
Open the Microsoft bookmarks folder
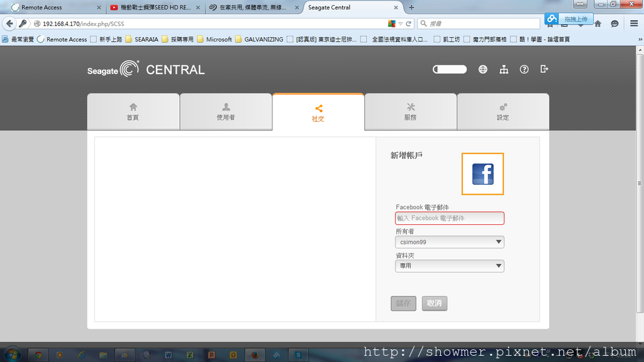coord(214,40)
